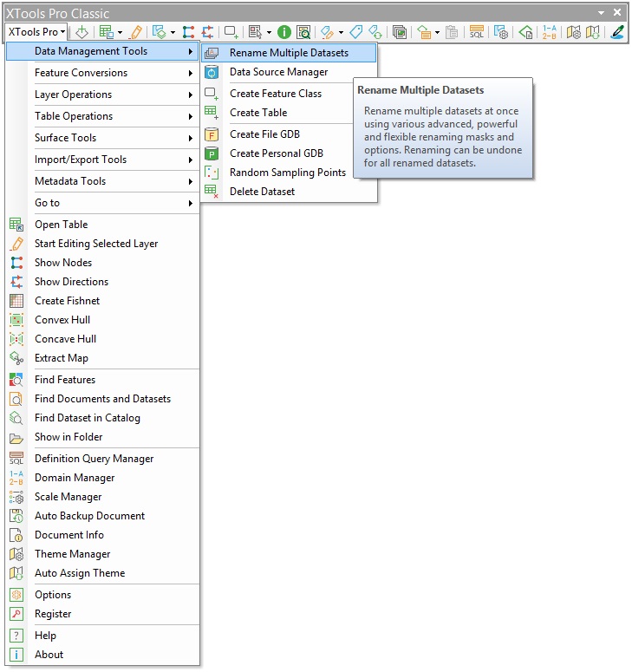Screen dimensions: 632x672
Task: Click the Theme Manager map-gear toolbar icon
Action: [574, 32]
